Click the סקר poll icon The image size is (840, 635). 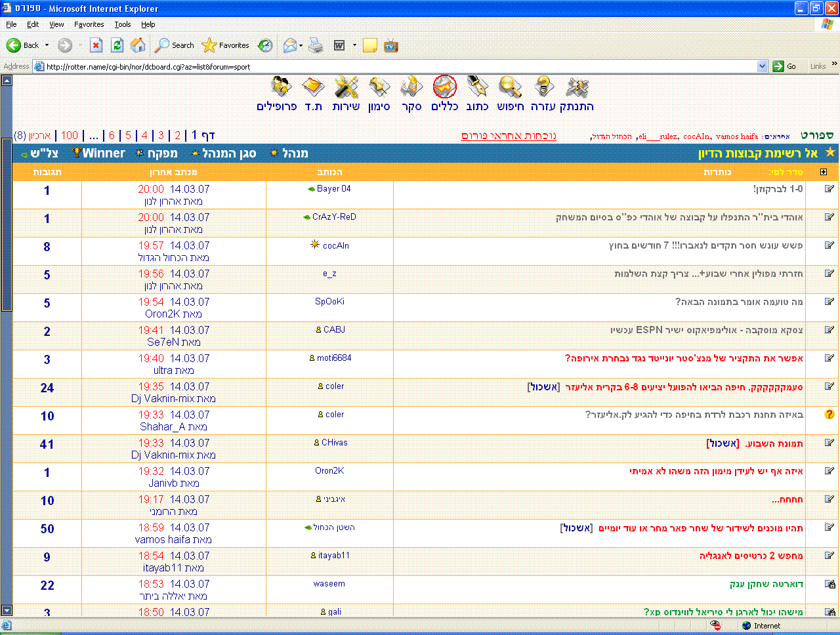tap(411, 87)
